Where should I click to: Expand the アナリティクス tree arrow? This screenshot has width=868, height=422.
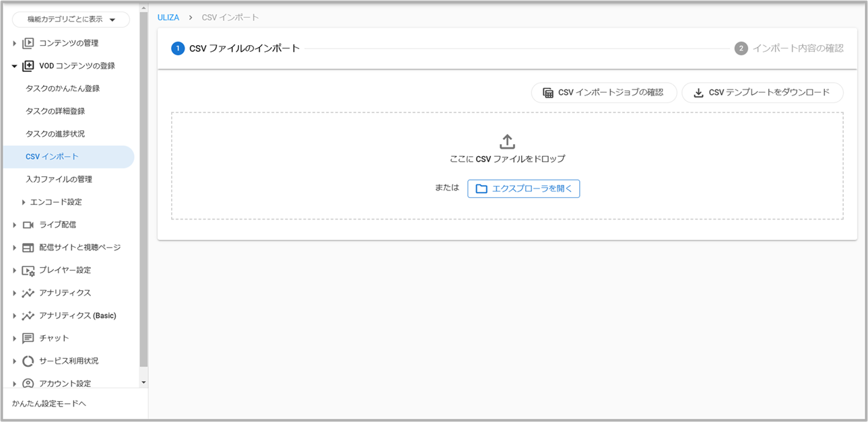coord(14,293)
